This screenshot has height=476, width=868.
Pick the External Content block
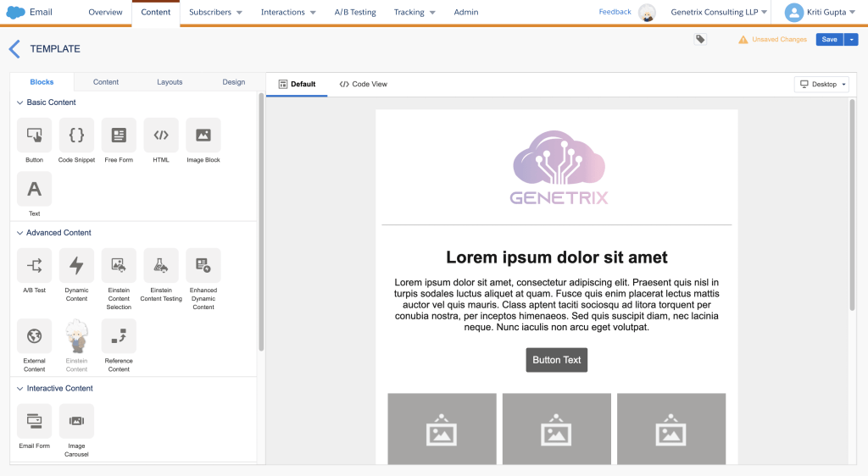(34, 336)
